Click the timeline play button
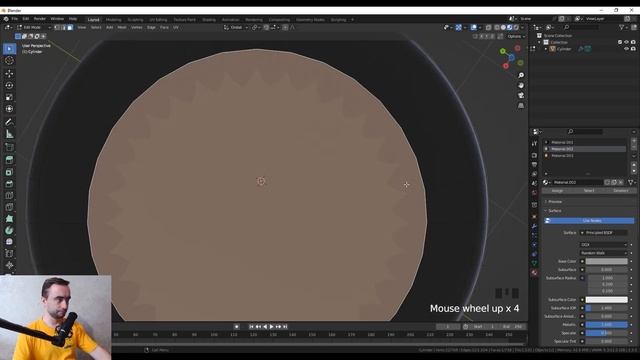The image size is (640, 360). tap(271, 327)
